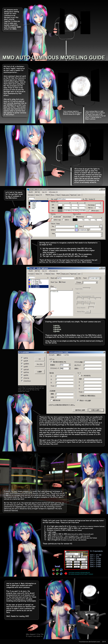Open EDIT (E) menu in Material Pmx edit window
108x644 pixels.
pyautogui.click(x=37, y=192)
